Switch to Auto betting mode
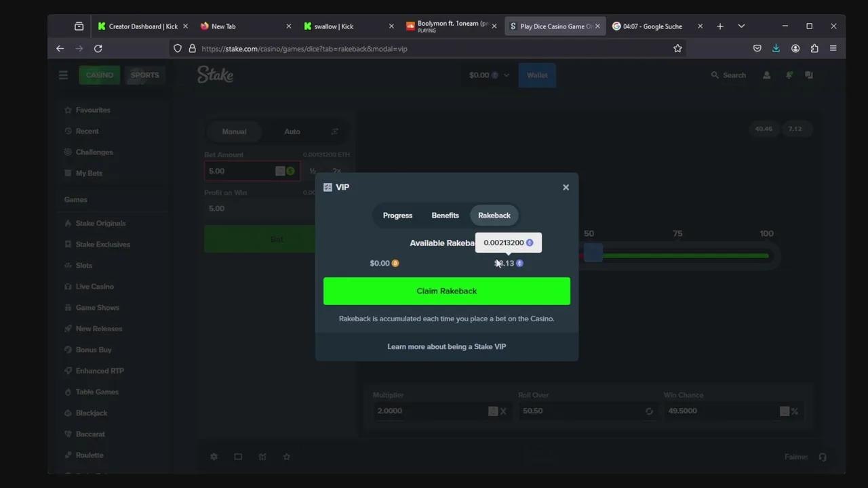Viewport: 868px width, 488px height. click(292, 131)
